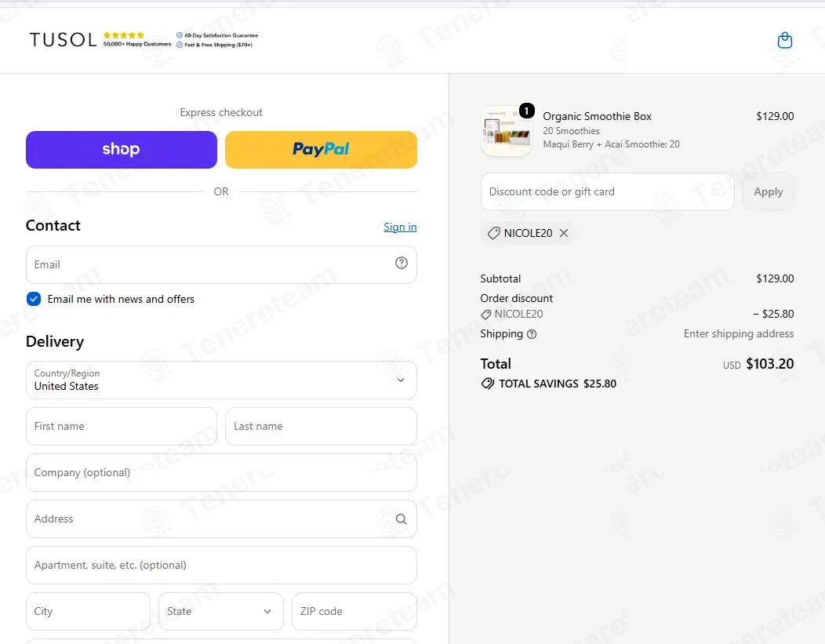Uncheck Email me with news and offers

point(34,299)
